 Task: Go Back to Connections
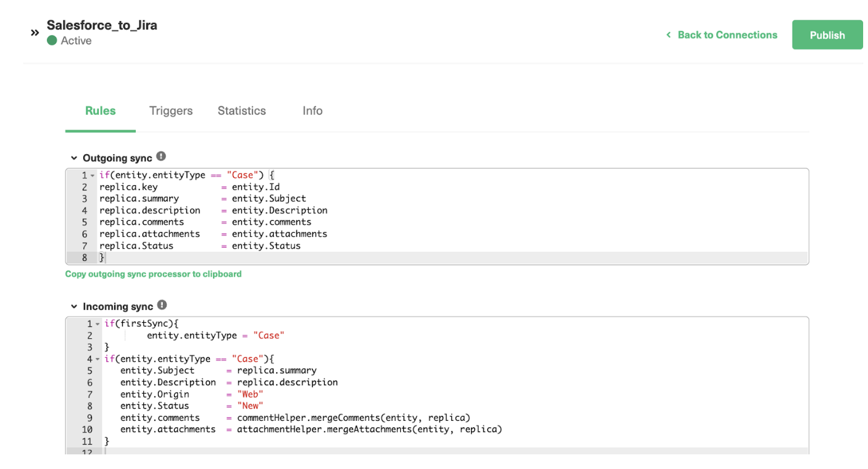coord(727,35)
